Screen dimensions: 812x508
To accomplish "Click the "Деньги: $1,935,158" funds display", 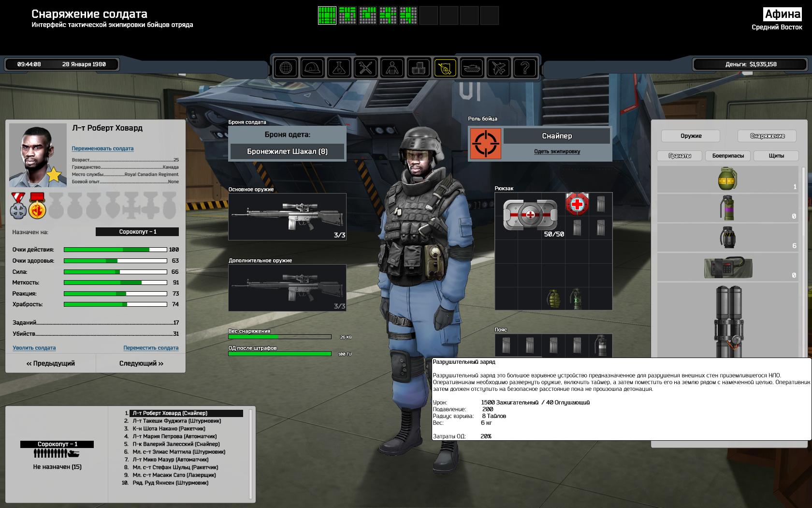I will click(x=751, y=64).
